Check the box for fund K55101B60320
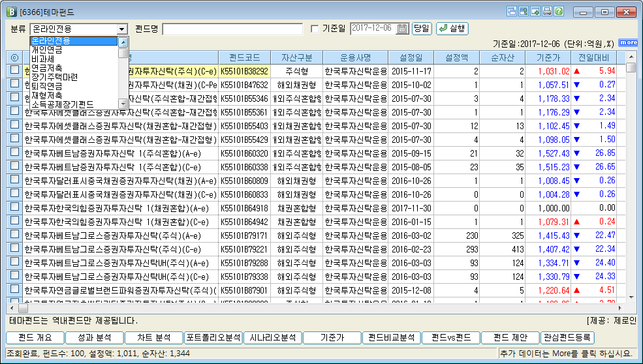The height and width of the screenshot is (364, 643). [15, 151]
